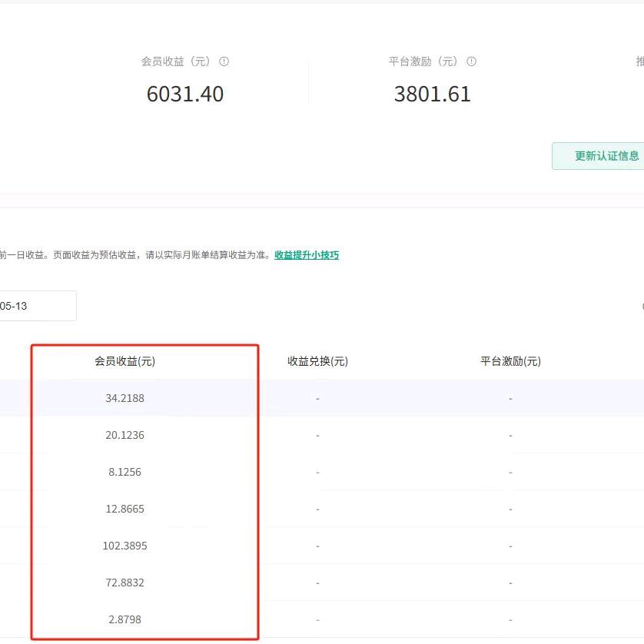Select the 收益兑换(元) table column header
Image resolution: width=644 pixels, height=644 pixels.
tap(317, 361)
